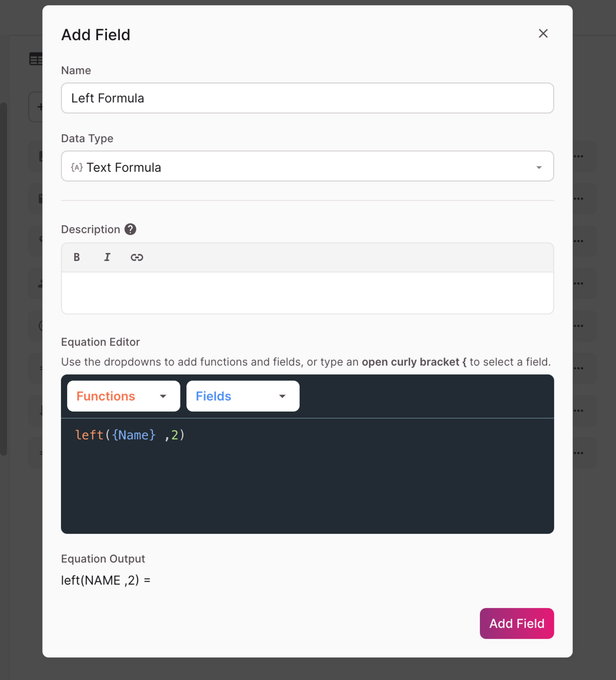
Task: Click inside the empty description text area
Action: tap(307, 292)
